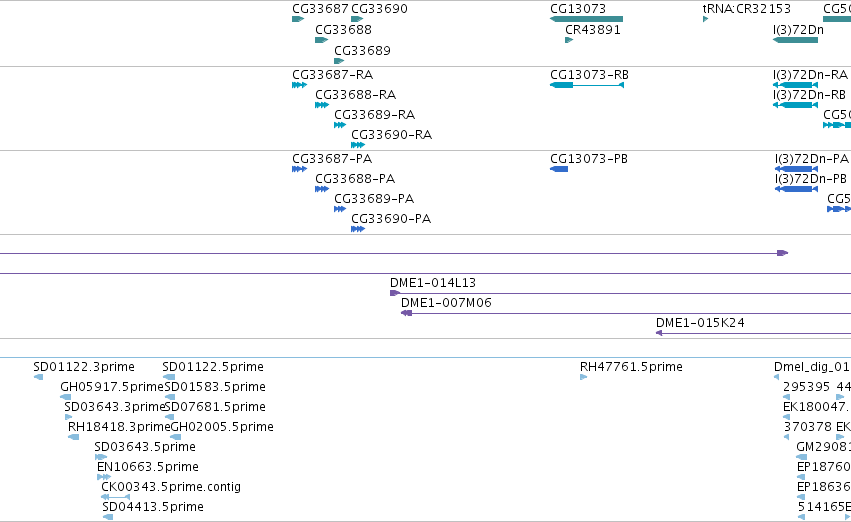
Task: Click protein CG33687-PA label
Action: click(x=332, y=158)
